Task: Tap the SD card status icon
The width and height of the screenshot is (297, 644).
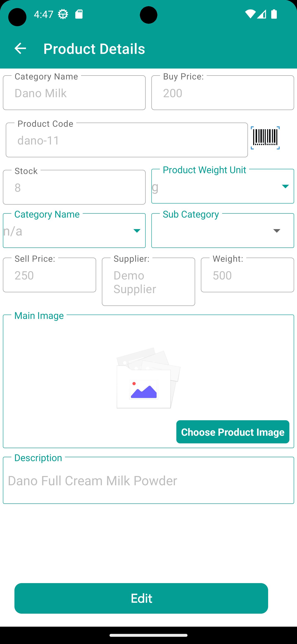Action: pyautogui.click(x=79, y=14)
